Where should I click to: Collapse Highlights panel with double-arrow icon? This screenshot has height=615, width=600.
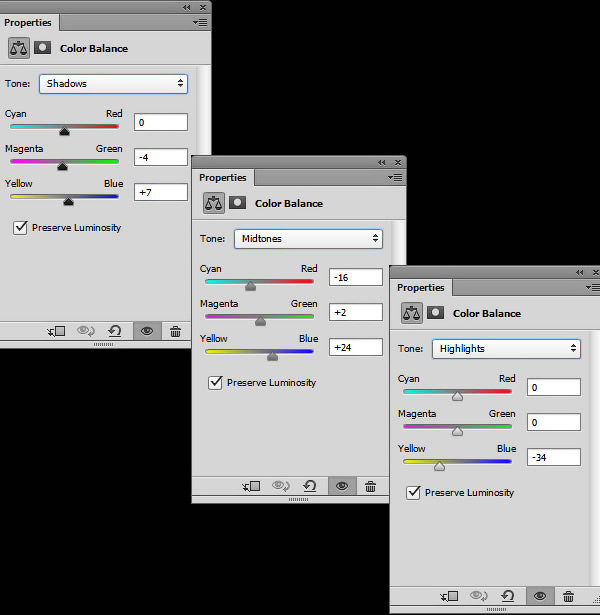coord(580,272)
